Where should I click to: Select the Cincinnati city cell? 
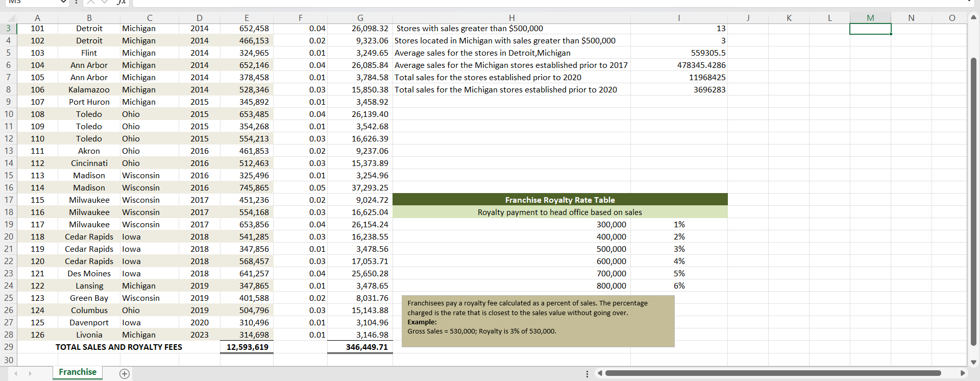click(x=89, y=163)
